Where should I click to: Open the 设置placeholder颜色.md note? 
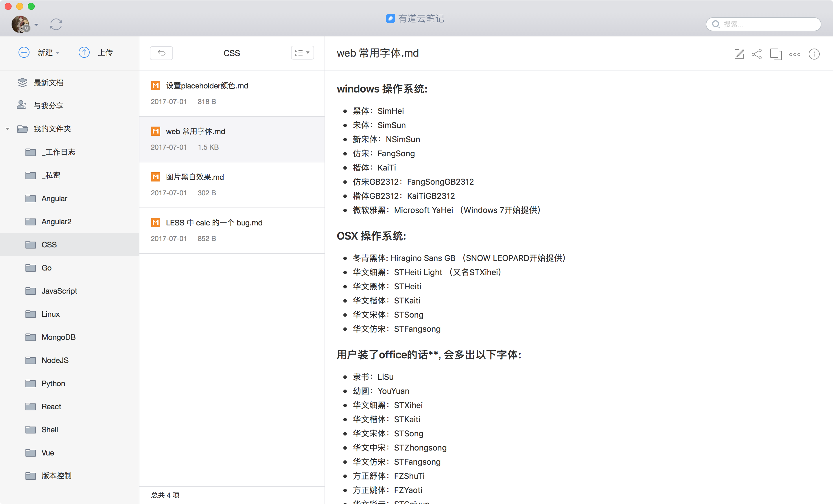coord(207,86)
